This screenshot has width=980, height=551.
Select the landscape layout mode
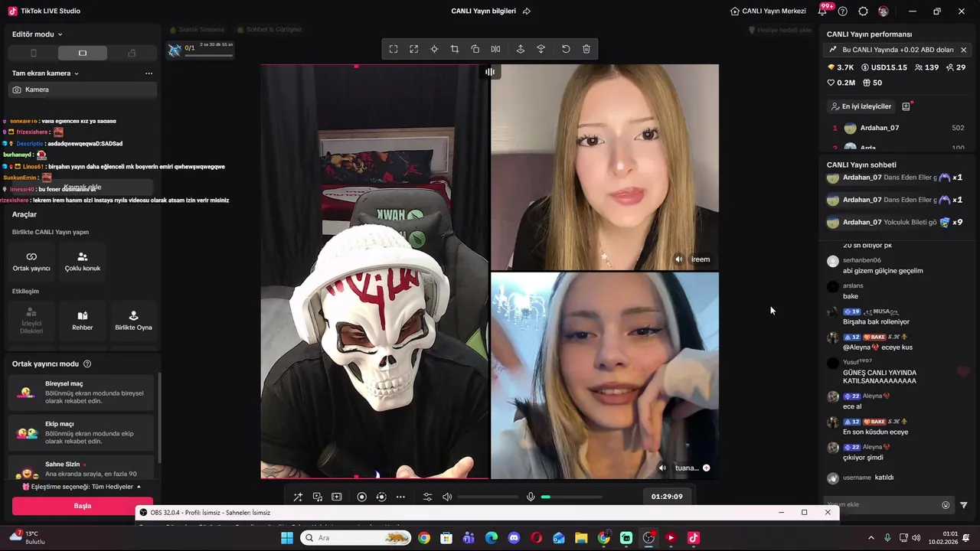click(x=83, y=53)
